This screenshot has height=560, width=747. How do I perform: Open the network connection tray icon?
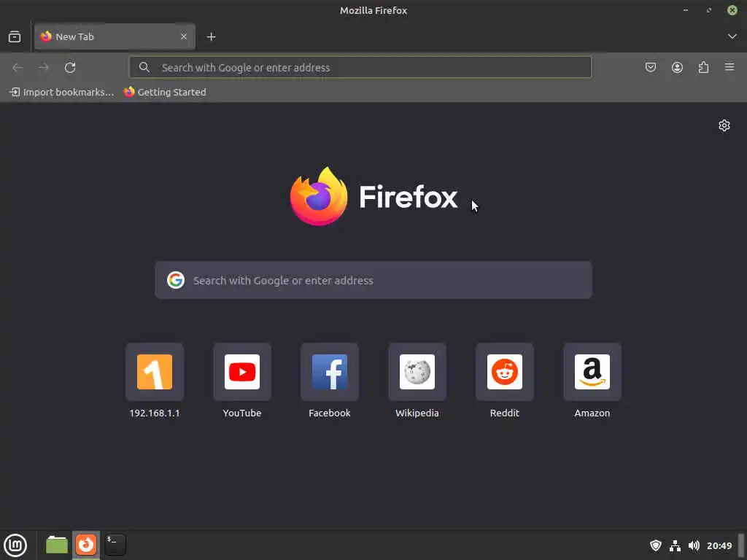pos(675,545)
